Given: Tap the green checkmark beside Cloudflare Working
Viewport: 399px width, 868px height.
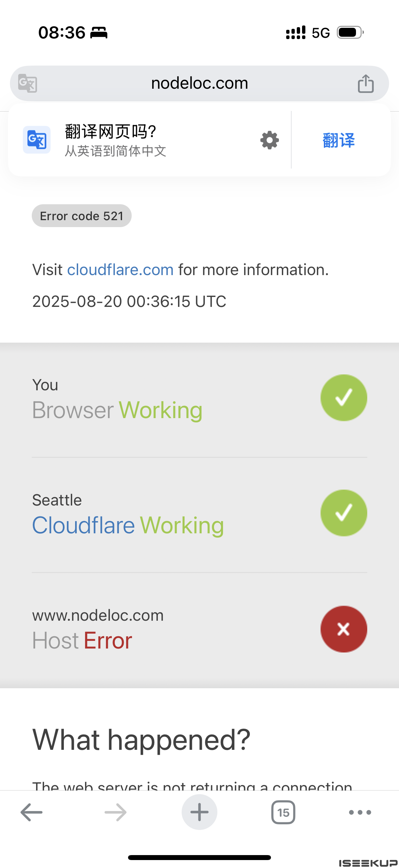Looking at the screenshot, I should click(x=343, y=513).
